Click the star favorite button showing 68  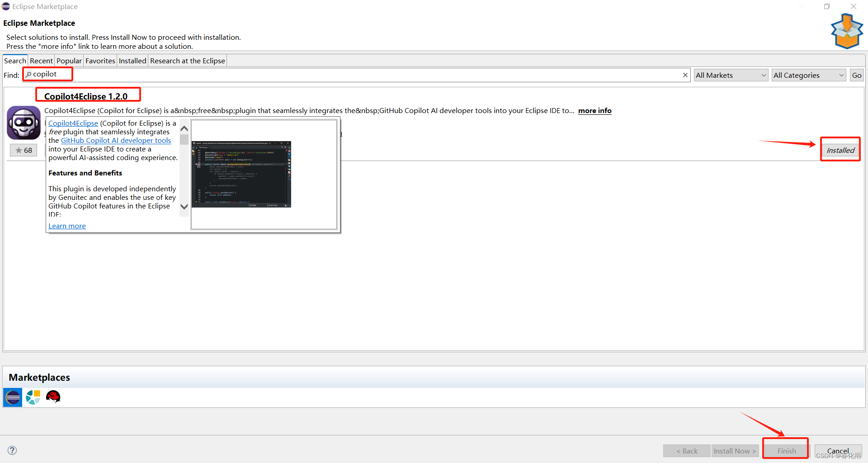point(24,150)
